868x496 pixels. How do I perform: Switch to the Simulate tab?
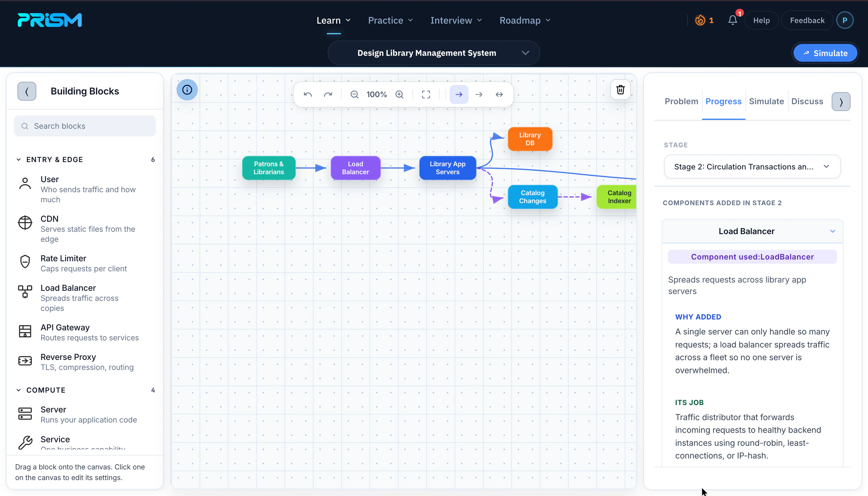[766, 101]
